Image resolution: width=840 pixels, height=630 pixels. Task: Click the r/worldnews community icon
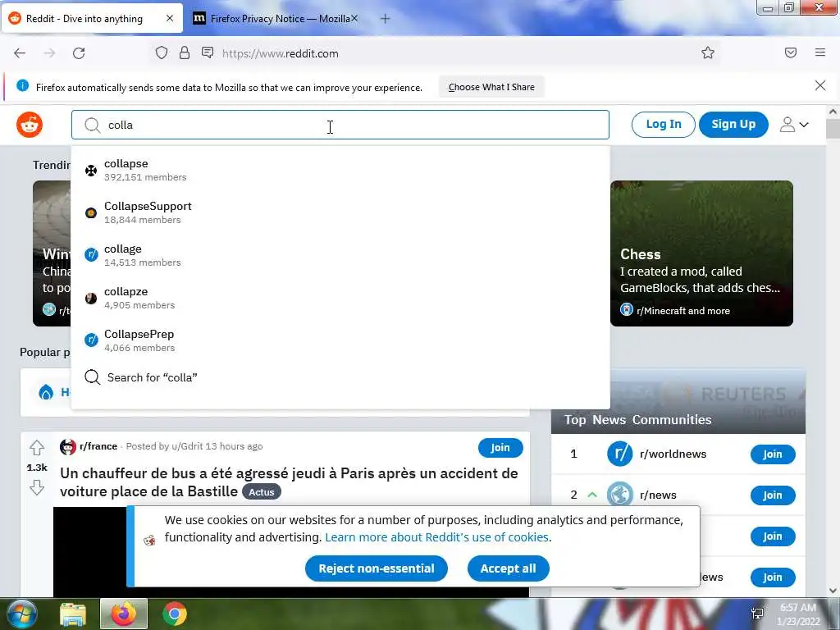click(620, 454)
